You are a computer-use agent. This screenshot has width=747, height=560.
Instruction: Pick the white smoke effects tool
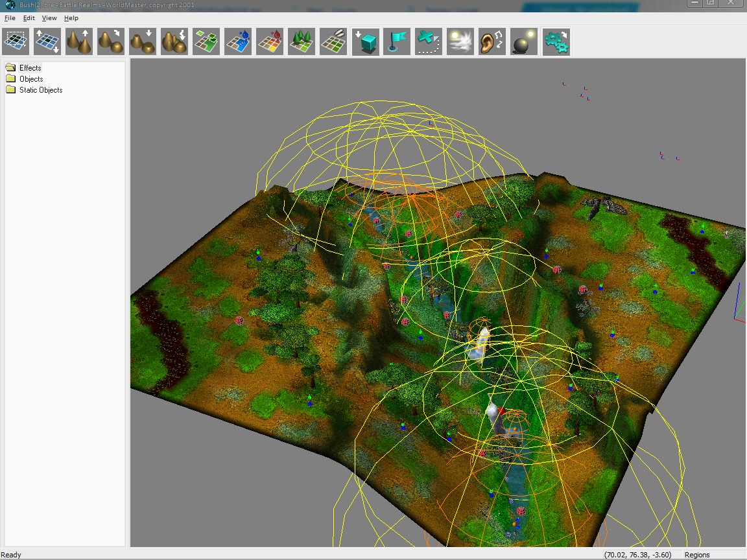(460, 41)
